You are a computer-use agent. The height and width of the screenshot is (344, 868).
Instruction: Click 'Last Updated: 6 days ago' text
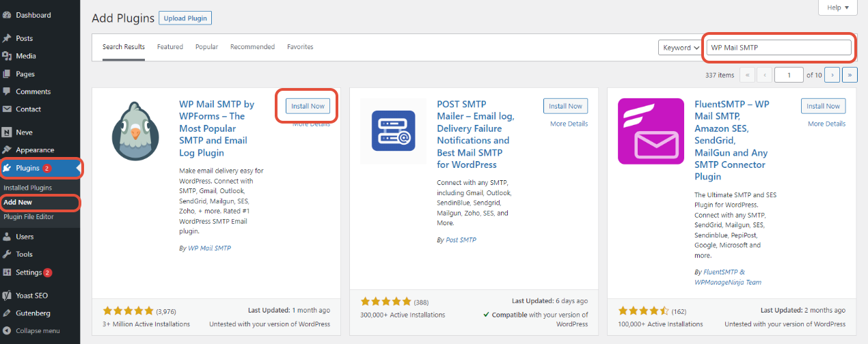(x=550, y=301)
